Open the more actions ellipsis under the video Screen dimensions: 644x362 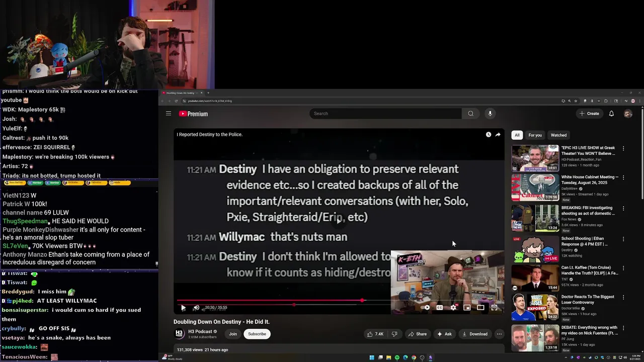(499, 334)
